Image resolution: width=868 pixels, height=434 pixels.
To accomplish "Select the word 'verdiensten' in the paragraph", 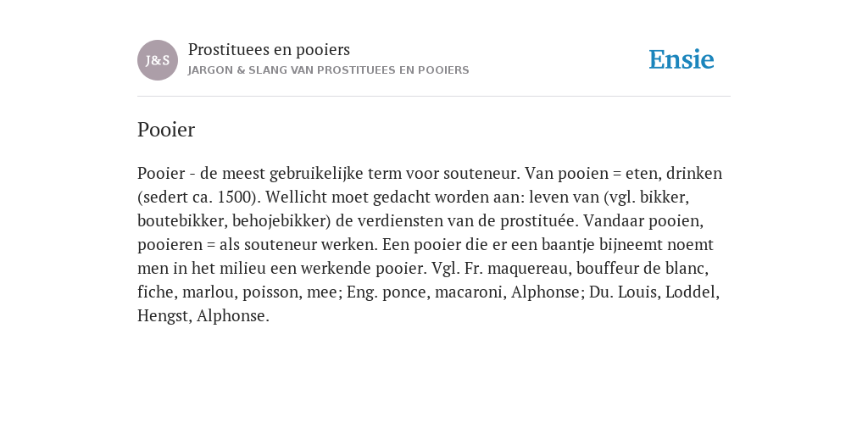I will coord(399,221).
